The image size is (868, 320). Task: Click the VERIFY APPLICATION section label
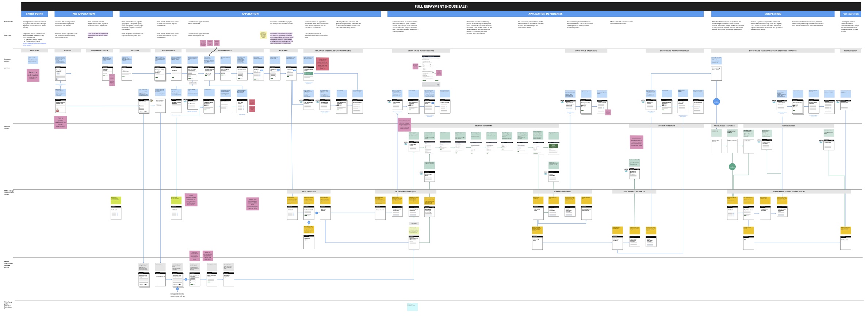point(309,191)
